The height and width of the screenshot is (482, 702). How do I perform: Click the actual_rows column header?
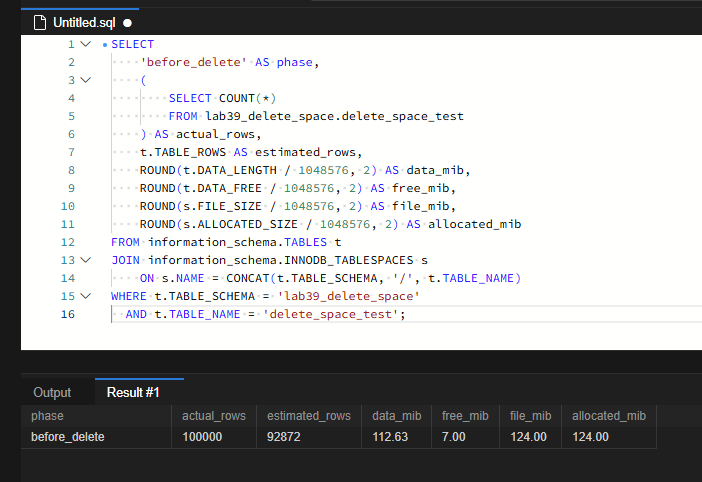pyautogui.click(x=214, y=416)
